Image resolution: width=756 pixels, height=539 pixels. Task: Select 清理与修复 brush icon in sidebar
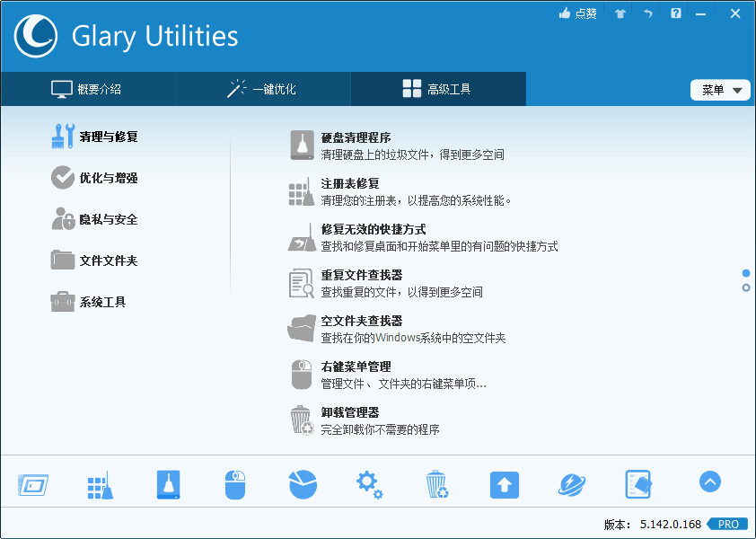point(63,137)
